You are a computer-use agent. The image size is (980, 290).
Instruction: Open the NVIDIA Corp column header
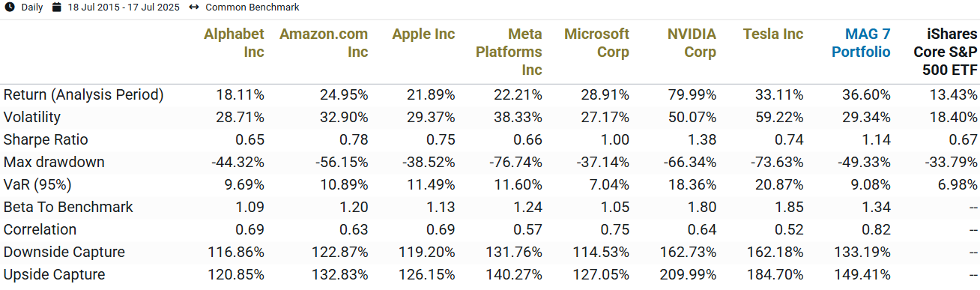click(x=692, y=43)
